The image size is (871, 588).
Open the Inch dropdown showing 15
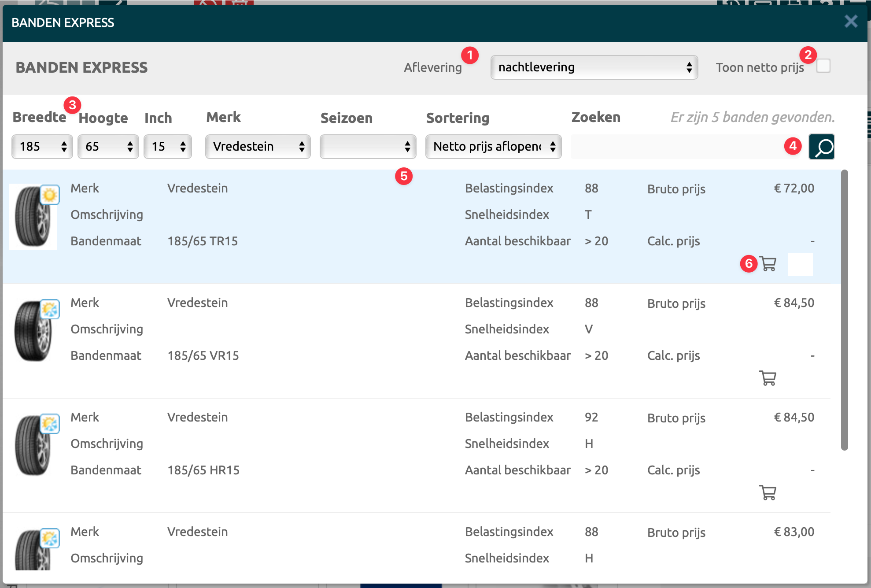coord(167,147)
